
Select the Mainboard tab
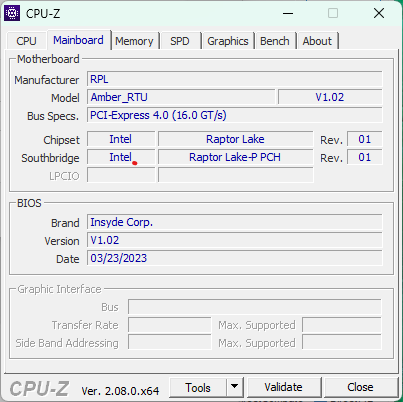(79, 40)
